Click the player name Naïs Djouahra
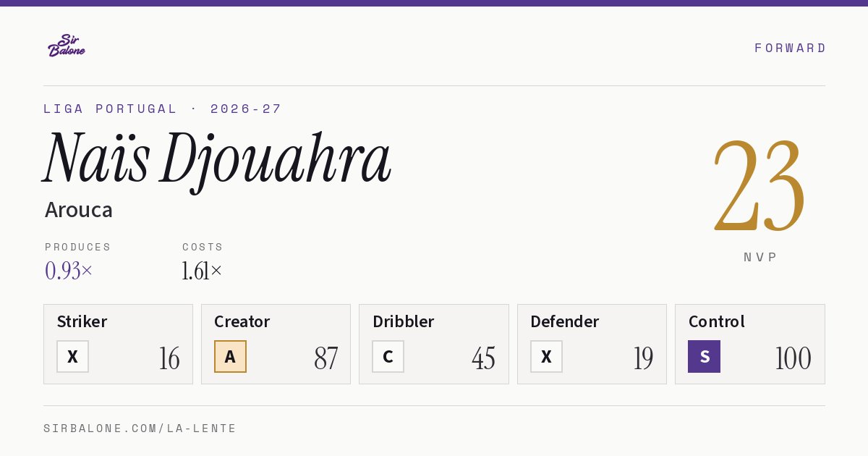 point(217,159)
